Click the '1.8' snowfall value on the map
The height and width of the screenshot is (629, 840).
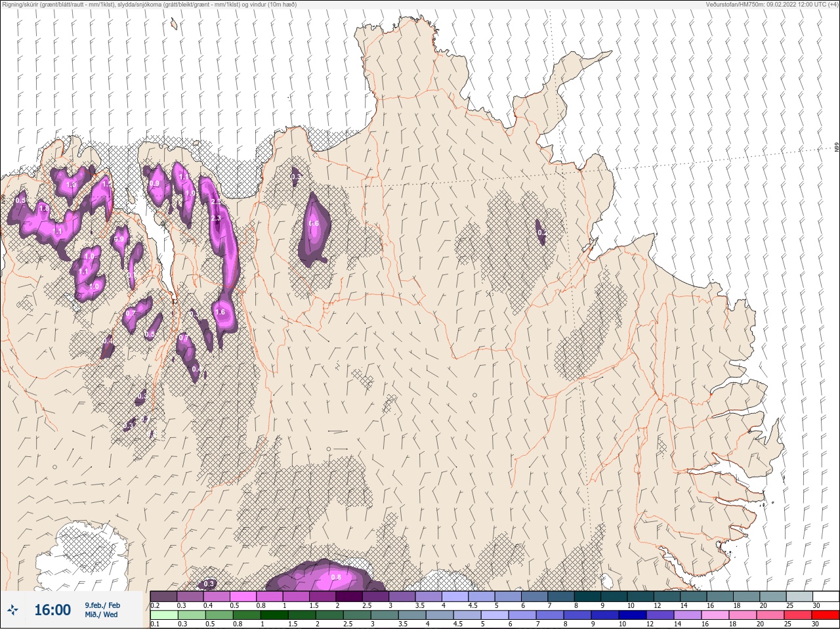coord(44,209)
